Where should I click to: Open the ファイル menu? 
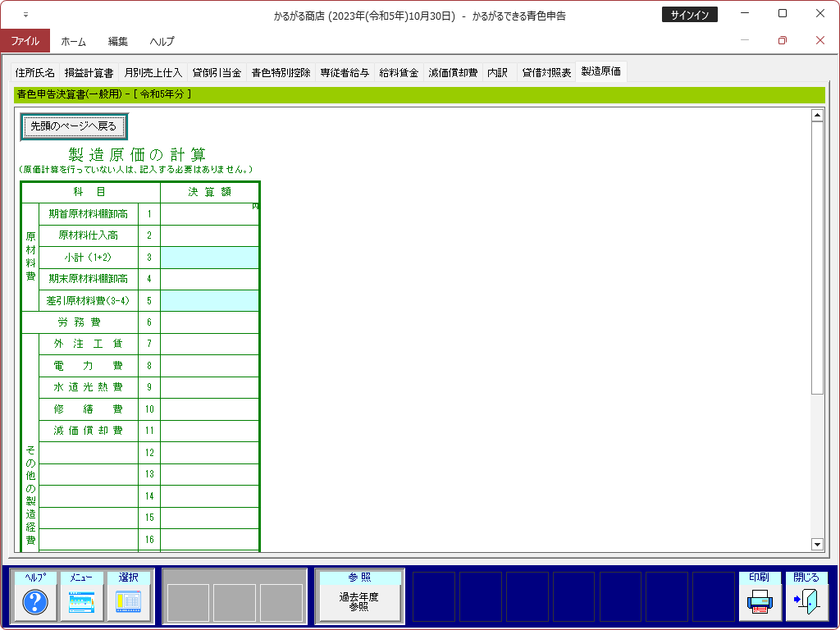coord(25,41)
